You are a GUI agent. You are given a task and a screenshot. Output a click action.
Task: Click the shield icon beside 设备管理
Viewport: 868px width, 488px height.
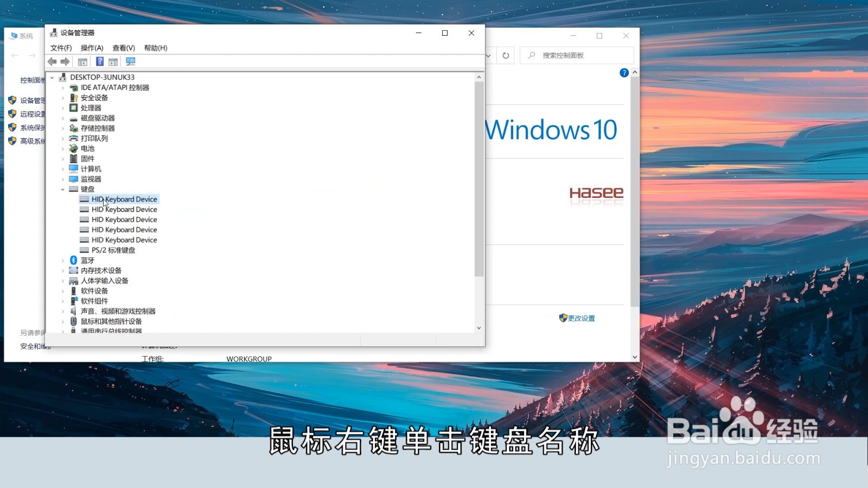point(11,100)
